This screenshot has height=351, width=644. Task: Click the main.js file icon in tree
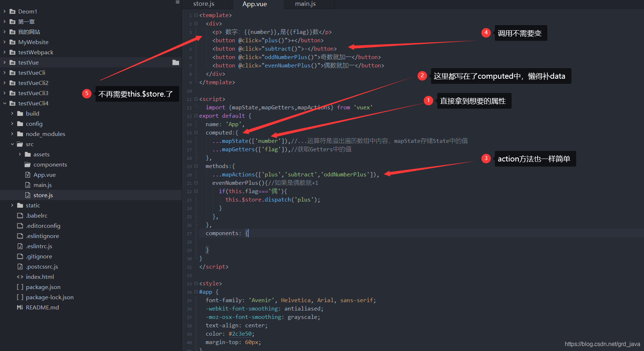tap(28, 185)
